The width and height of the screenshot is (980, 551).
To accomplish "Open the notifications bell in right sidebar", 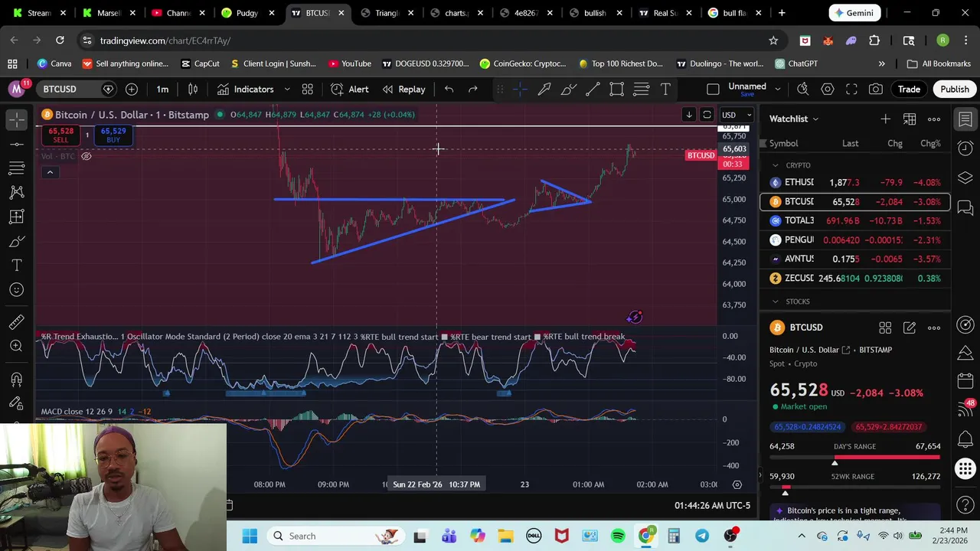I will [965, 439].
